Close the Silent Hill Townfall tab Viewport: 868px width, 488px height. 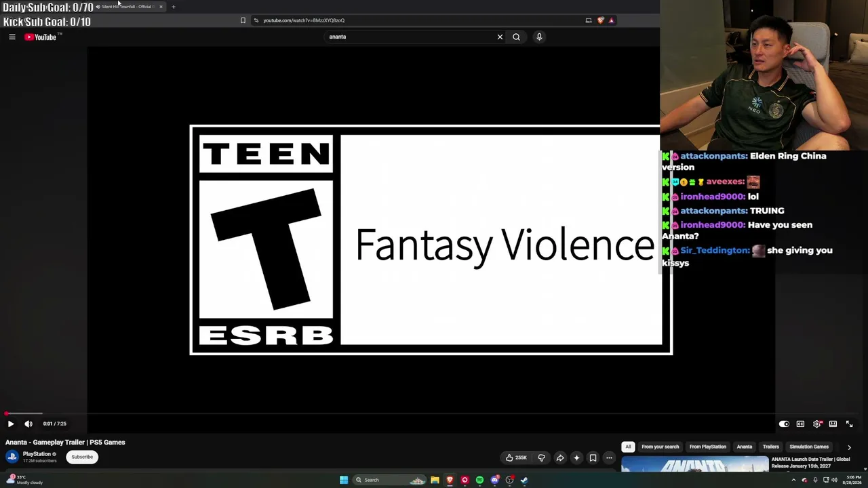pos(161,7)
